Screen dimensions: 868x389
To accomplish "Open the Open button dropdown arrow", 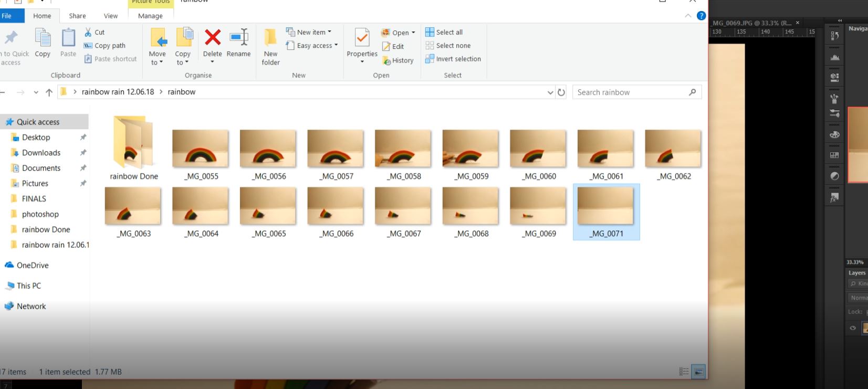I will [x=413, y=33].
